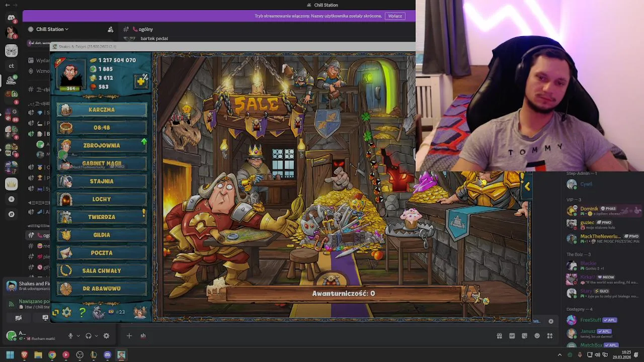Viewport: 644px width, 362px height.
Task: Open the green question mark help
Action: (x=82, y=312)
